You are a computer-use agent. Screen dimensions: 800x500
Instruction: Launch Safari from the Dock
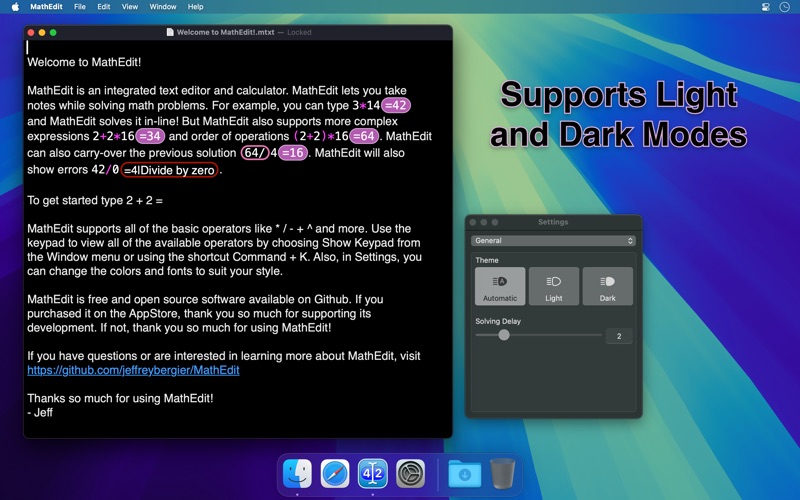coord(335,474)
